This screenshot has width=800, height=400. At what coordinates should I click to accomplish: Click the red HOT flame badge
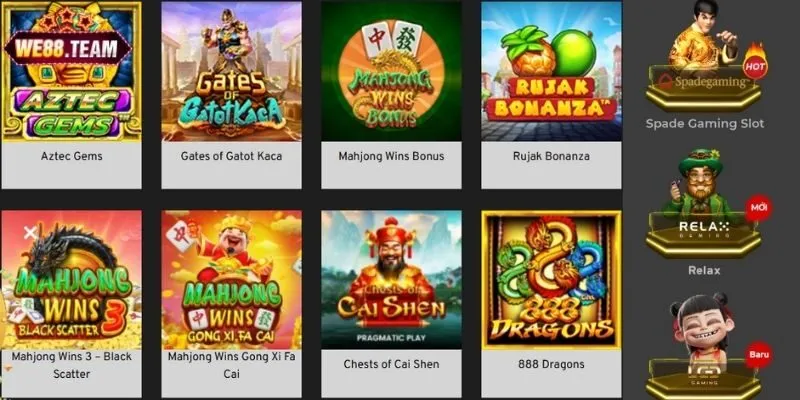[x=756, y=62]
